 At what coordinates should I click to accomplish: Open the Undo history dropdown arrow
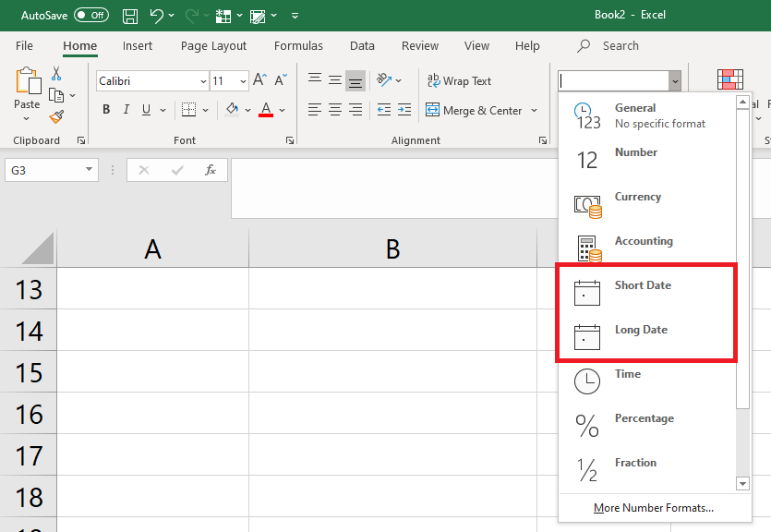(x=171, y=16)
